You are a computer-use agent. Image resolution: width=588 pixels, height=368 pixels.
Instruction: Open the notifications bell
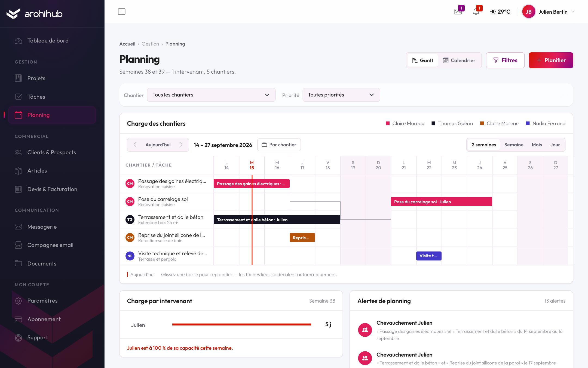[x=476, y=12]
